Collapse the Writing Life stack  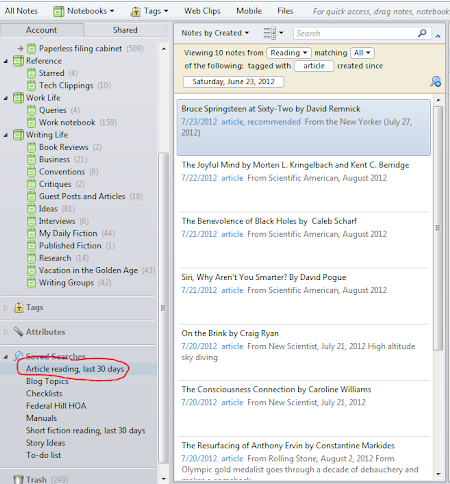click(6, 135)
